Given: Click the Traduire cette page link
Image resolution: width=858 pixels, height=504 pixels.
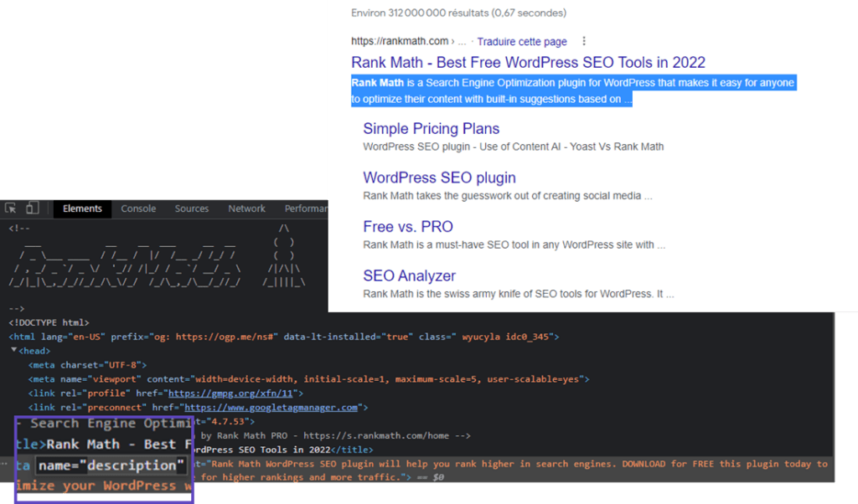Looking at the screenshot, I should pos(522,42).
